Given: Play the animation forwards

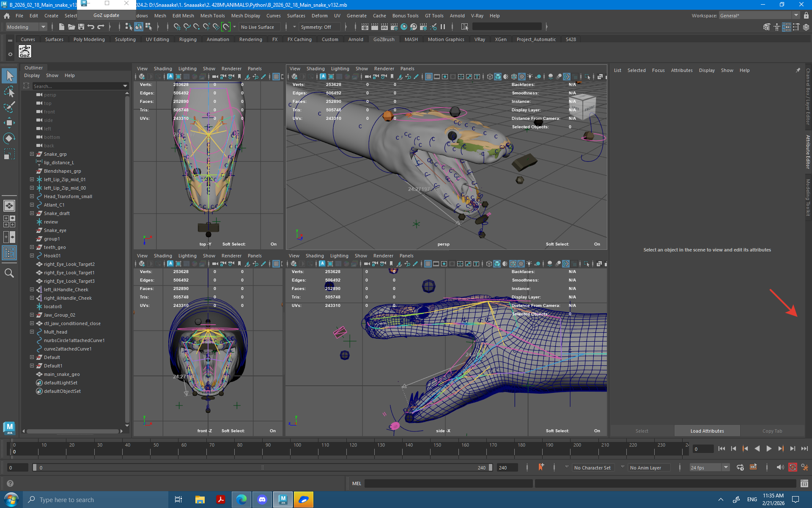Looking at the screenshot, I should 769,449.
